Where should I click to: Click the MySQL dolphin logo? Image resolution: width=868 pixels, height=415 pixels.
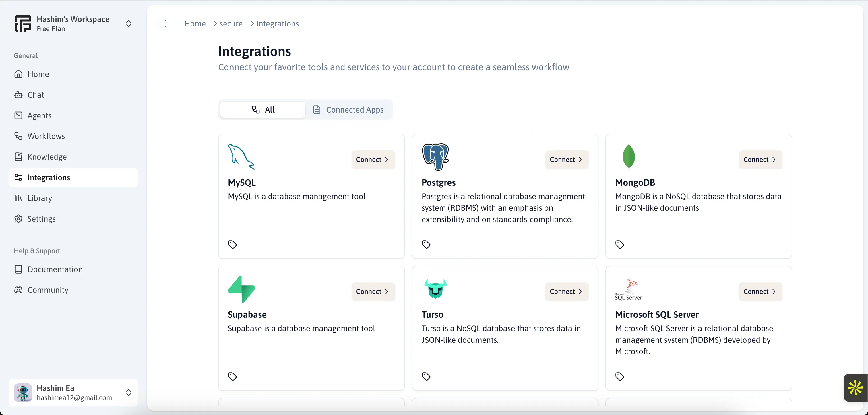(x=241, y=157)
